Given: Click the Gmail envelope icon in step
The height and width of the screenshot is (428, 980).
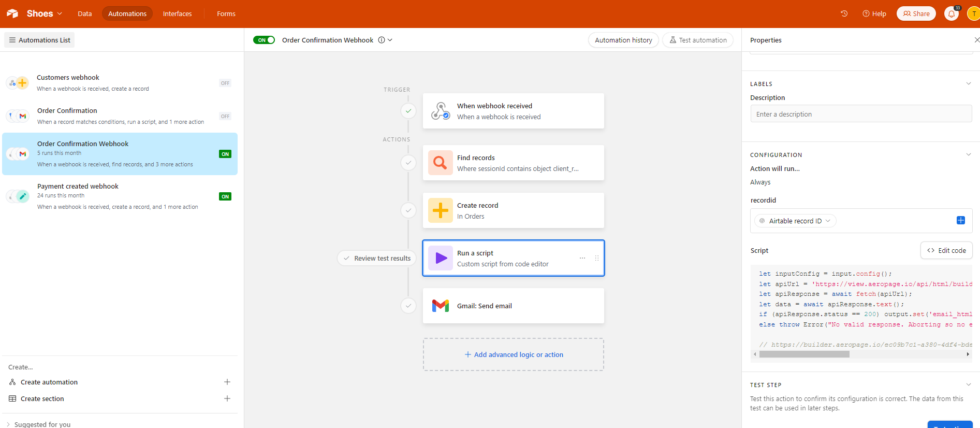Looking at the screenshot, I should [x=441, y=306].
